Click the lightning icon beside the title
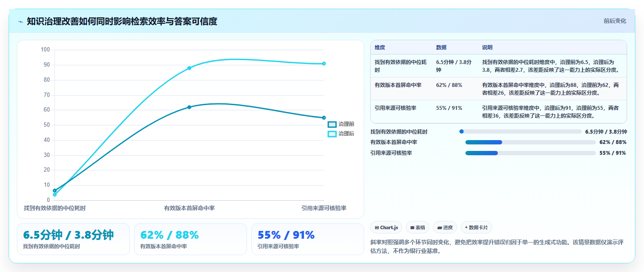 tap(20, 22)
